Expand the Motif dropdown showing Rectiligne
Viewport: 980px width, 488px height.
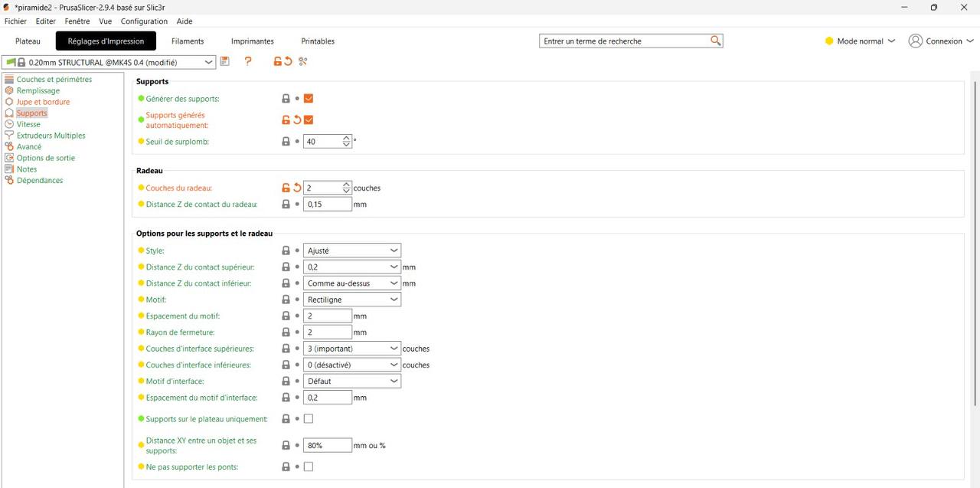coord(351,300)
